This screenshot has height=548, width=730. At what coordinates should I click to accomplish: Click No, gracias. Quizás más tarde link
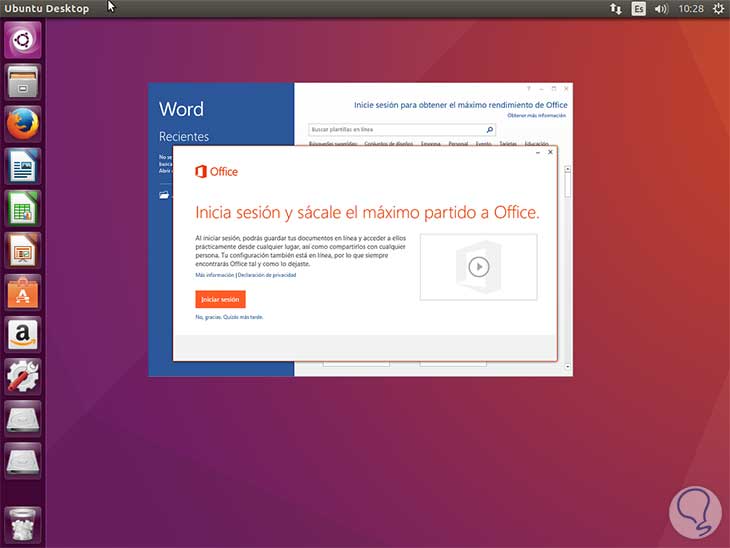pos(229,317)
